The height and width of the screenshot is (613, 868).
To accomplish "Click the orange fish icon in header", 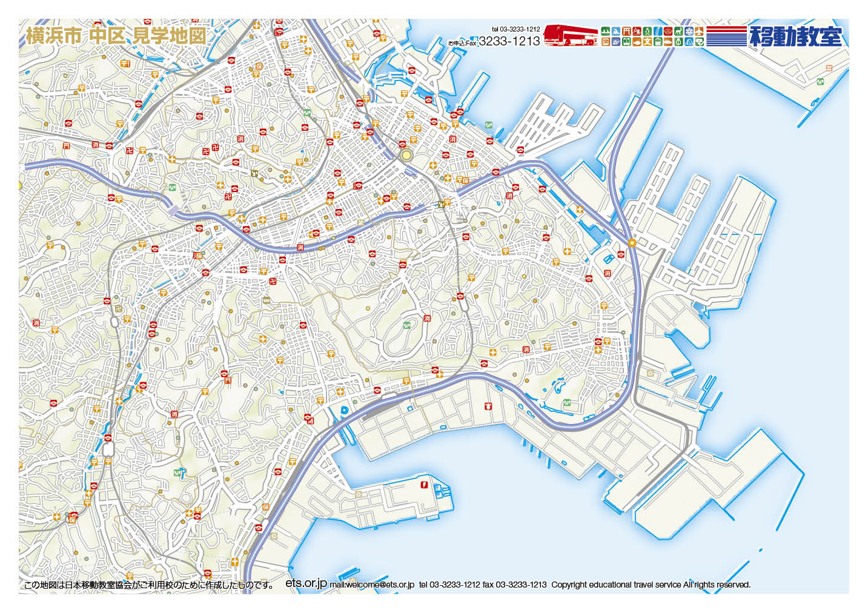I will point(636,42).
